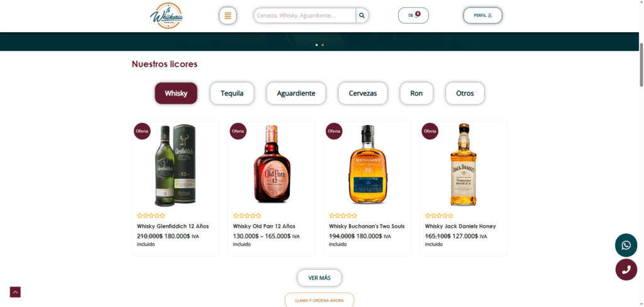Click Oferta badge on Glenfiddich card
This screenshot has width=644, height=307.
click(x=142, y=131)
